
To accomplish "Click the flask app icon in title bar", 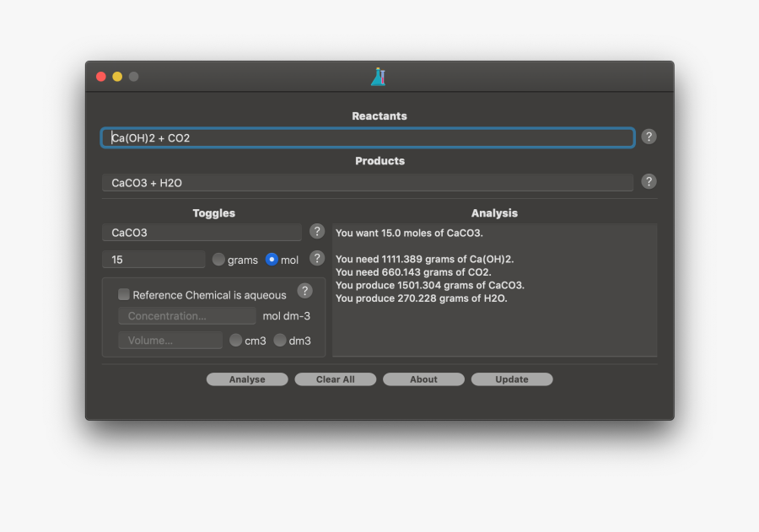I will (x=379, y=77).
